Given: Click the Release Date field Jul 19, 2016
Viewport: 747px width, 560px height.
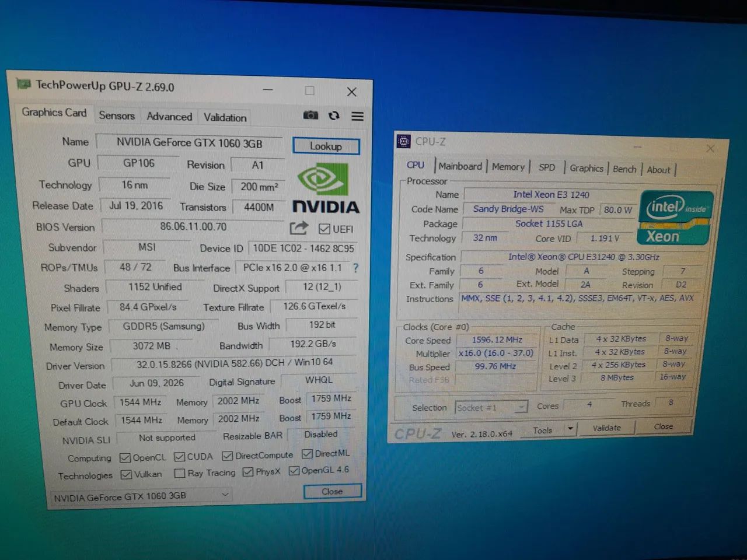Looking at the screenshot, I should pos(136,206).
